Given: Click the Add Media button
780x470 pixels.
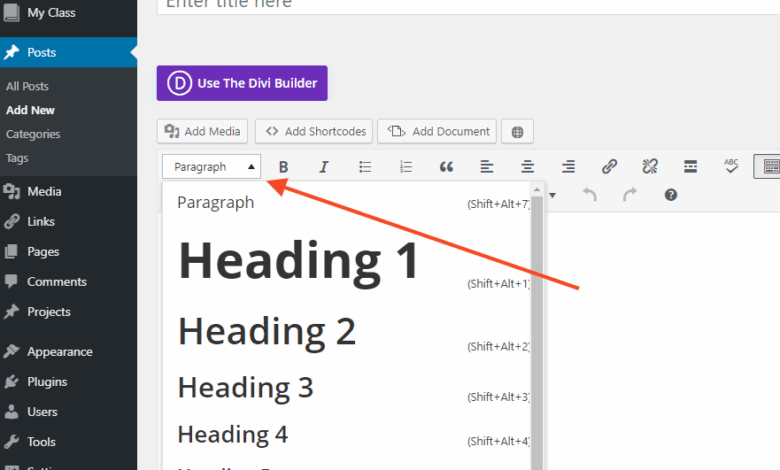Looking at the screenshot, I should coord(203,131).
